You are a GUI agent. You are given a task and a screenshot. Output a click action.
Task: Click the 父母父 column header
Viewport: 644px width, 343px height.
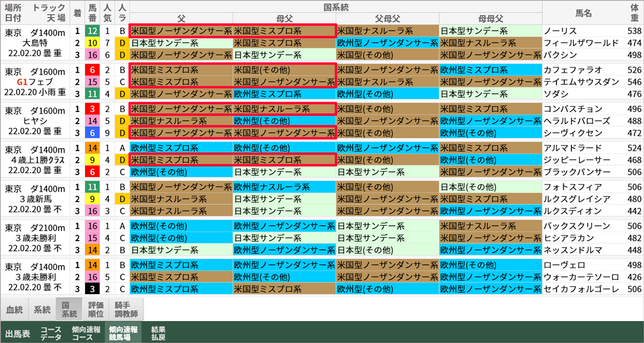point(387,19)
